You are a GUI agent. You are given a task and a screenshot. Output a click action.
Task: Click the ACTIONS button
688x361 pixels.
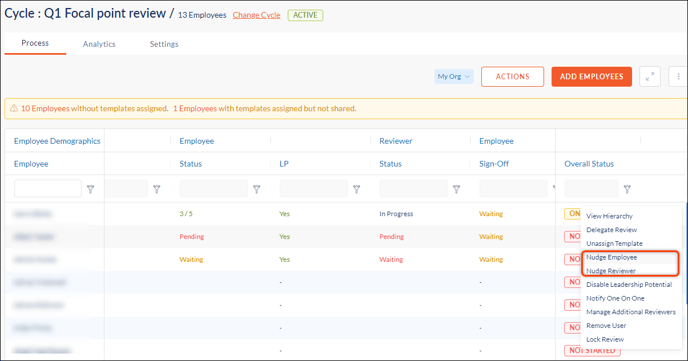(x=512, y=76)
